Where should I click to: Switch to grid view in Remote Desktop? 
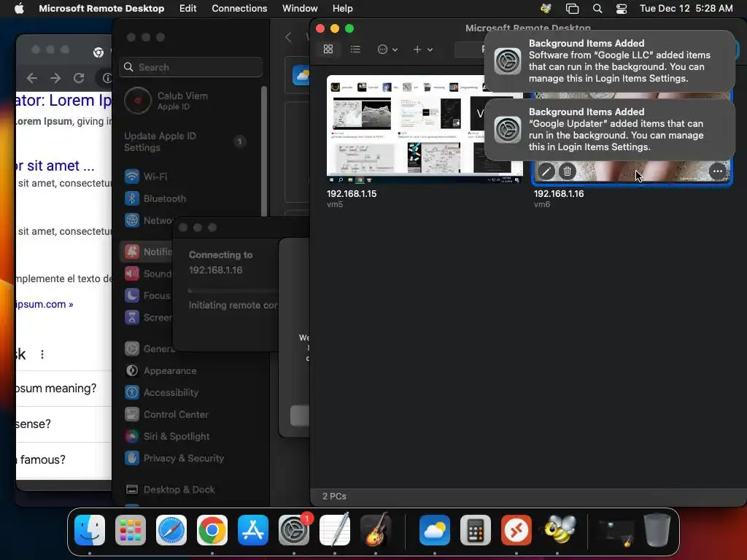pyautogui.click(x=328, y=50)
